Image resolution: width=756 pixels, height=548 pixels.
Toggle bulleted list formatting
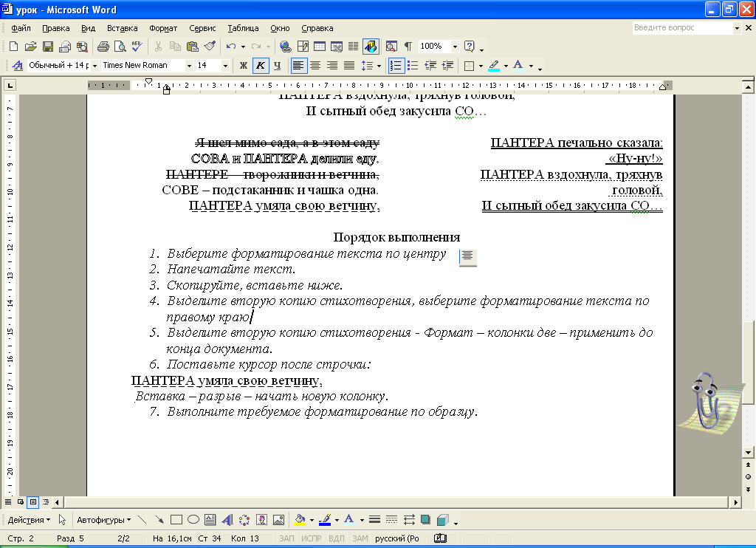click(413, 65)
